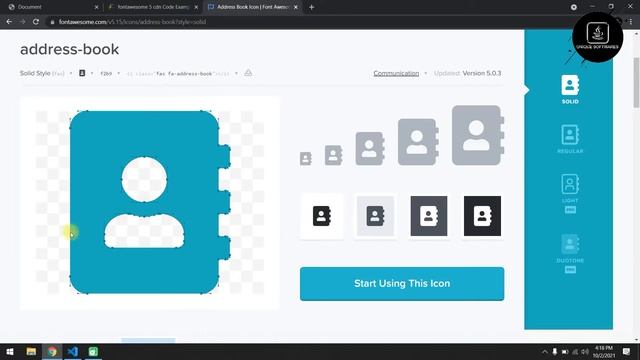Image resolution: width=640 pixels, height=360 pixels.
Task: Click the icon preview on light gray background
Action: pos(375,216)
